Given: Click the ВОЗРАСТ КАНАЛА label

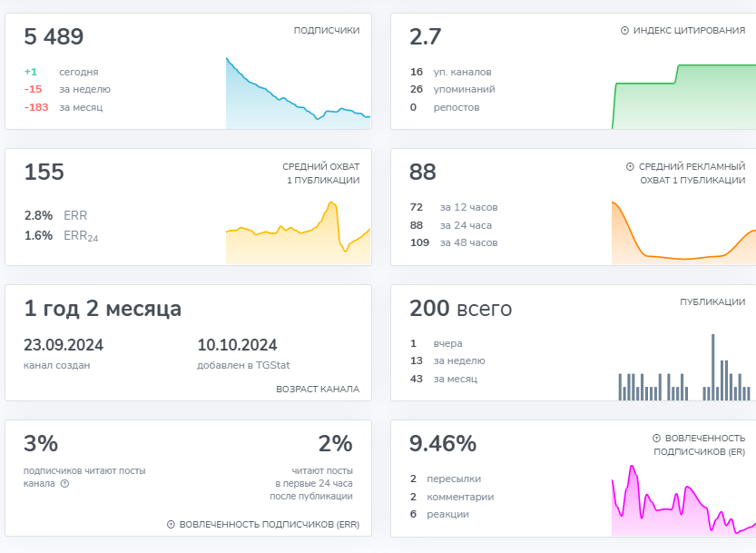Looking at the screenshot, I should (317, 389).
